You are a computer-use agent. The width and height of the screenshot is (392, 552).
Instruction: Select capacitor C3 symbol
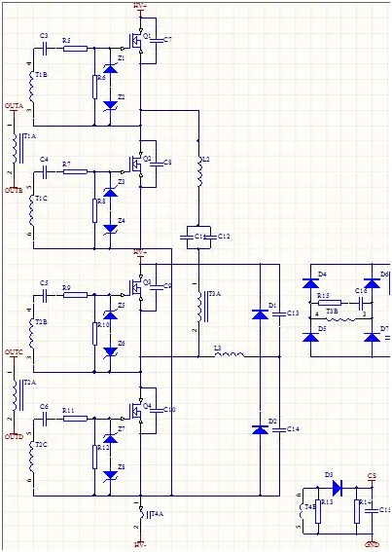pyautogui.click(x=45, y=49)
